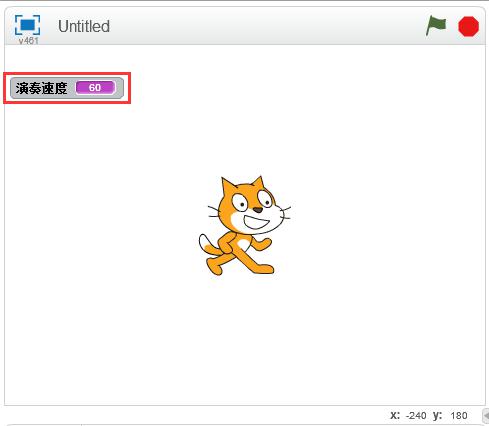This screenshot has height=426, width=489.
Task: Click the green flag to start
Action: pyautogui.click(x=436, y=25)
